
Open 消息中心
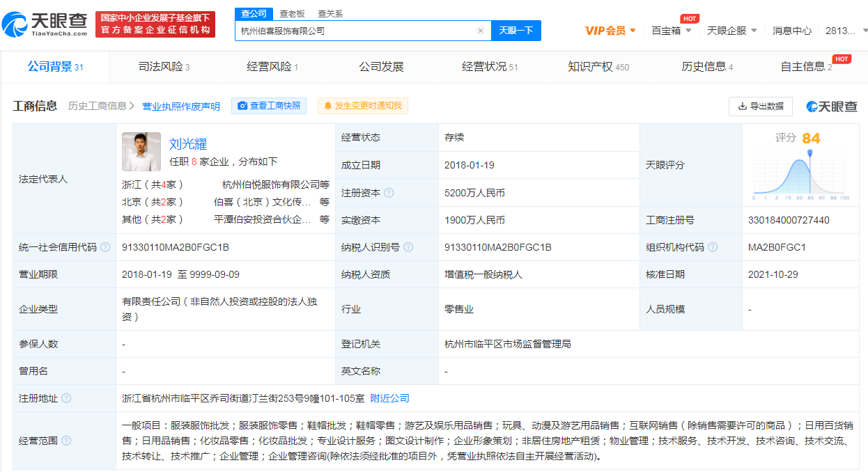coord(792,31)
